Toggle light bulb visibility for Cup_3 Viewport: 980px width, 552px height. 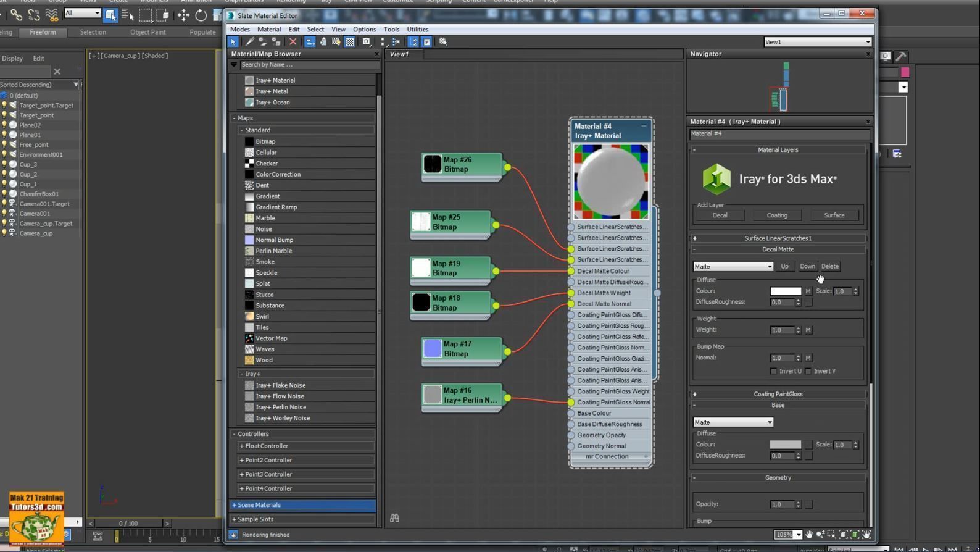(x=4, y=164)
